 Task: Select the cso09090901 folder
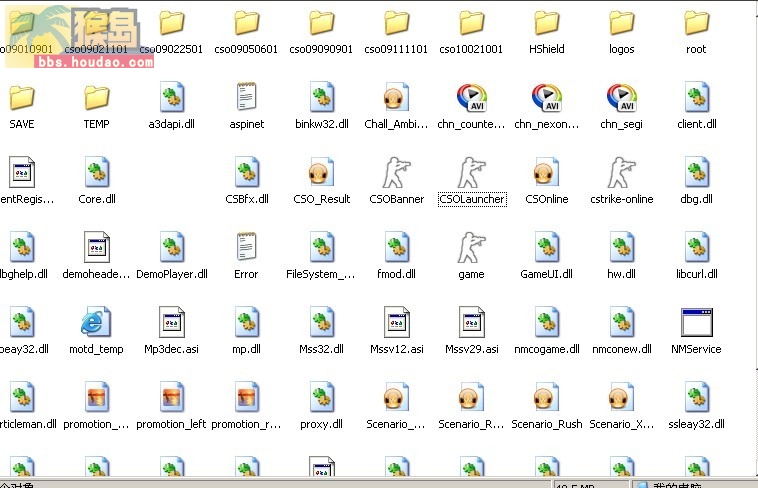click(321, 23)
